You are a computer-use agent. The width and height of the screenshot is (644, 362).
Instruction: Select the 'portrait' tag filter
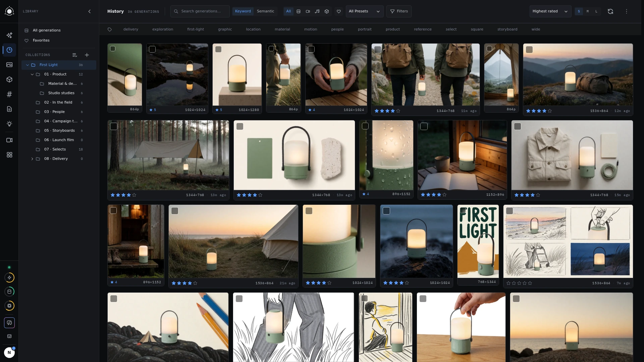tap(365, 29)
